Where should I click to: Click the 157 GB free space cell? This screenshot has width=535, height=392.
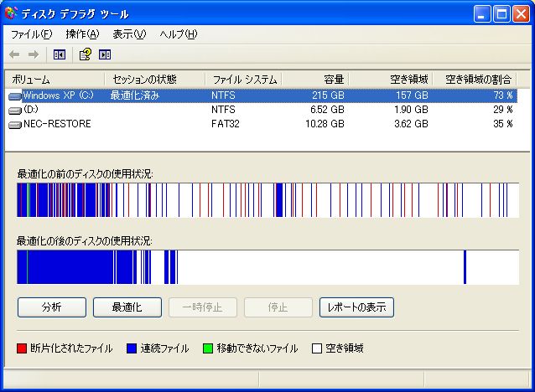413,95
